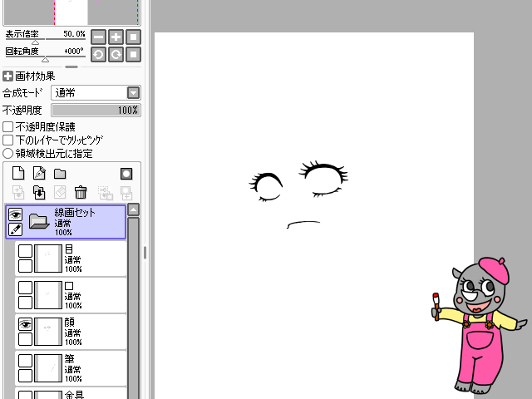Rotate the canvas counterclockwise
The image size is (532, 399).
pos(98,55)
